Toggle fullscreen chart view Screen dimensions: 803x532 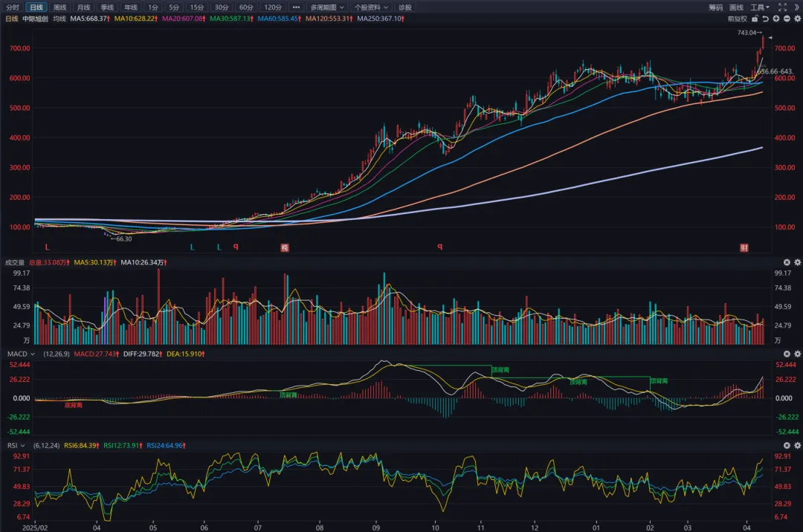[782, 7]
